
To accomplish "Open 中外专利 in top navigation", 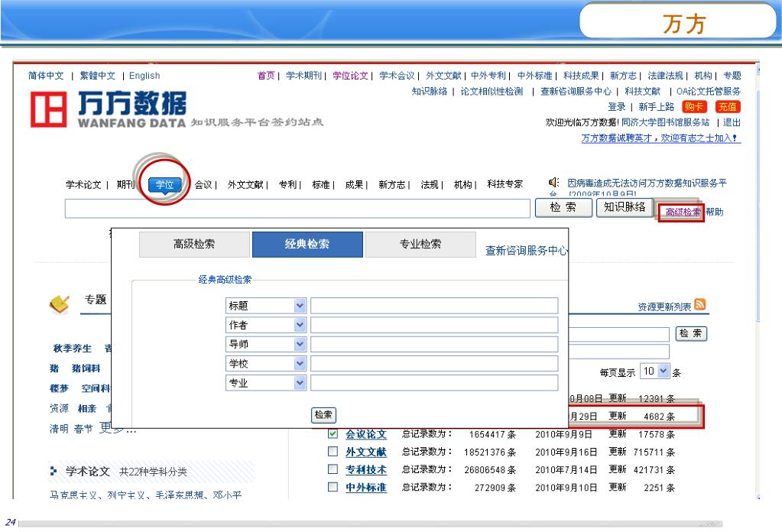I will coord(488,76).
